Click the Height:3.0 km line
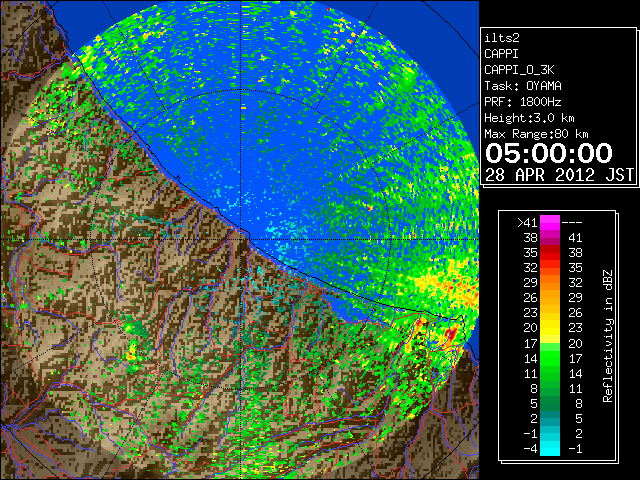 [529, 118]
